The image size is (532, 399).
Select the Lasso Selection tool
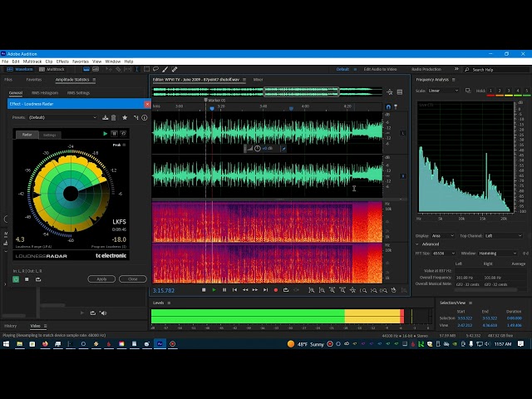tap(155, 69)
